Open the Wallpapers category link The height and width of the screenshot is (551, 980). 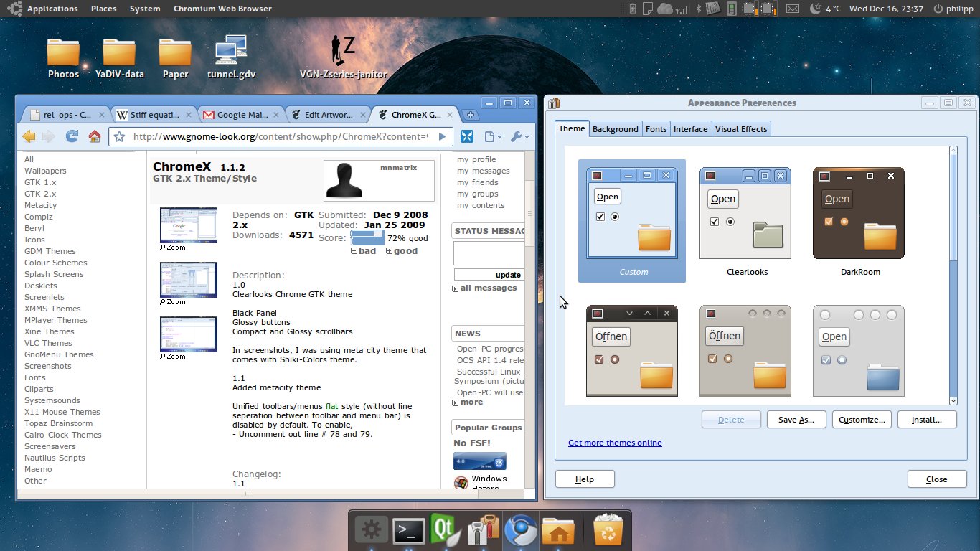(x=45, y=171)
